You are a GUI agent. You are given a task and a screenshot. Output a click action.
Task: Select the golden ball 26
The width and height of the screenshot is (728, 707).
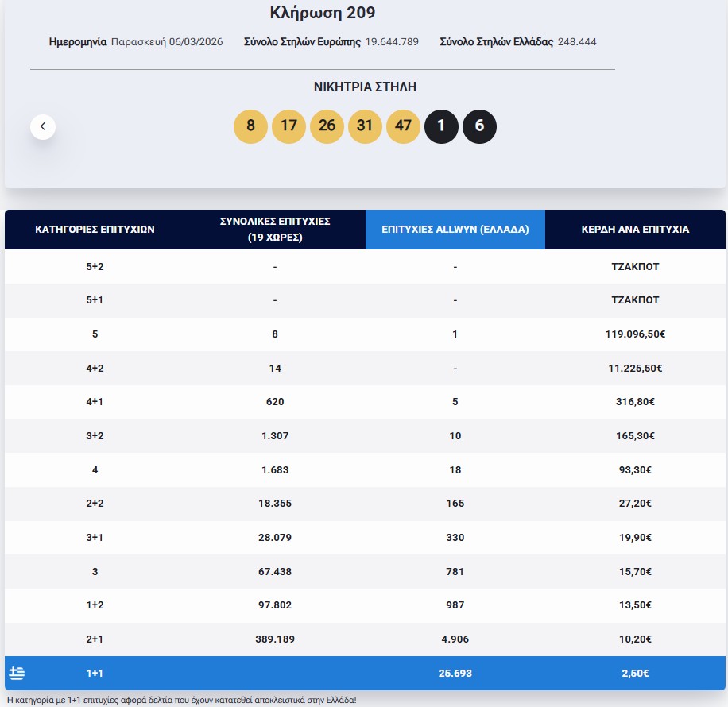(327, 126)
